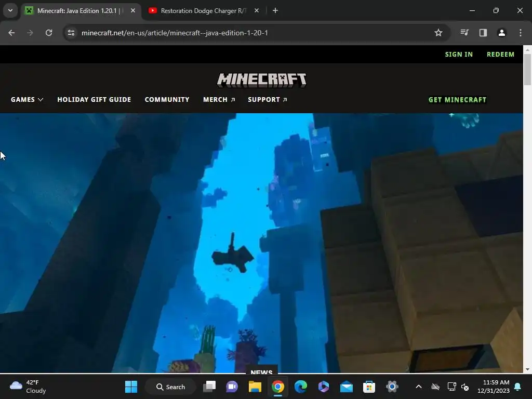Show hidden system tray icons
Image resolution: width=532 pixels, height=399 pixels.
pos(419,387)
